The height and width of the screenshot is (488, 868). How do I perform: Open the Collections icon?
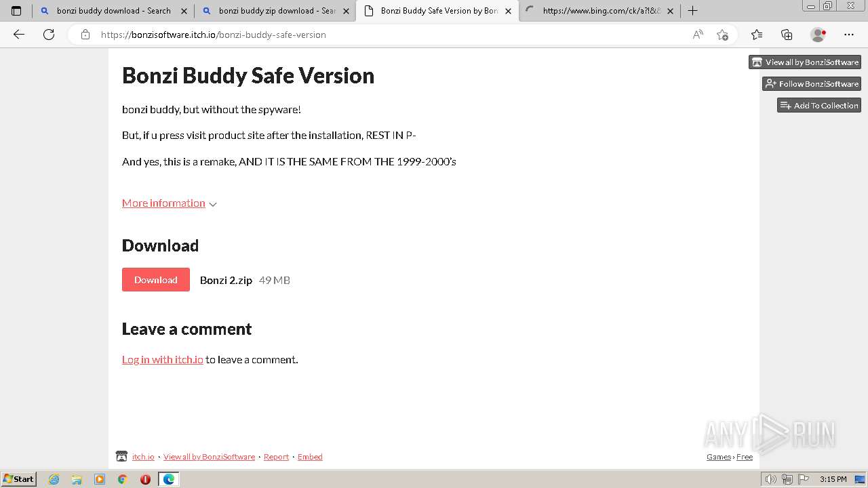(787, 35)
